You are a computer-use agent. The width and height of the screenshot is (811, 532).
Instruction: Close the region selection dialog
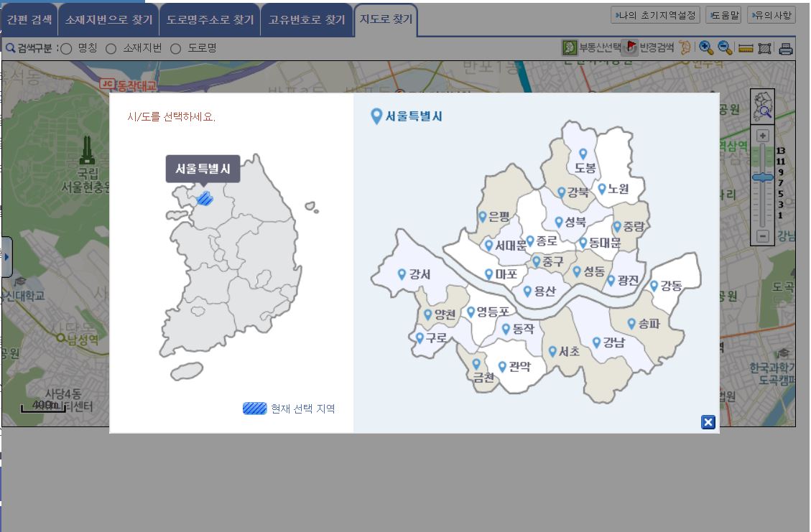click(708, 423)
